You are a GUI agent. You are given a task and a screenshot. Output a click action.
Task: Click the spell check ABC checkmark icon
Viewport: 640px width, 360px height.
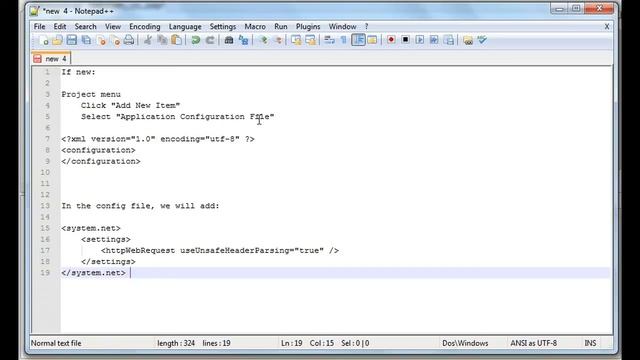click(x=482, y=40)
